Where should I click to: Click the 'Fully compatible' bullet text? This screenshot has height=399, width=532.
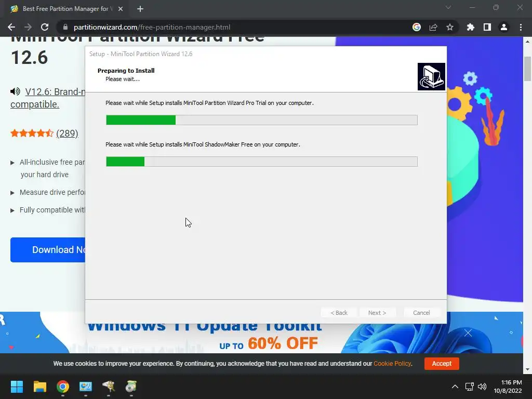(52, 210)
